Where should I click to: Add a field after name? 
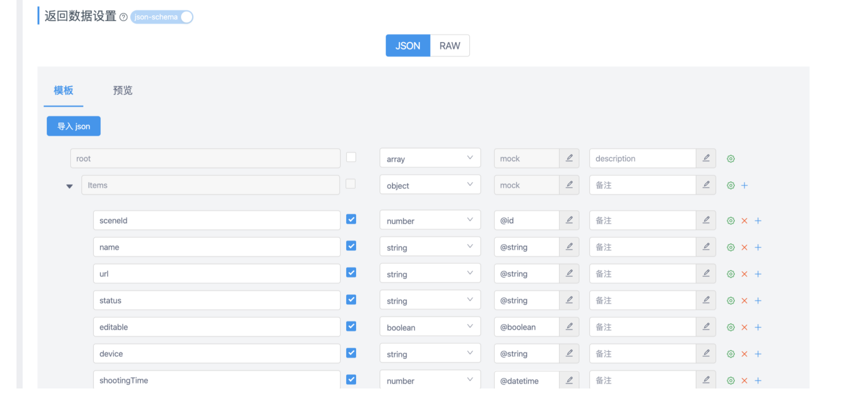pyautogui.click(x=758, y=247)
